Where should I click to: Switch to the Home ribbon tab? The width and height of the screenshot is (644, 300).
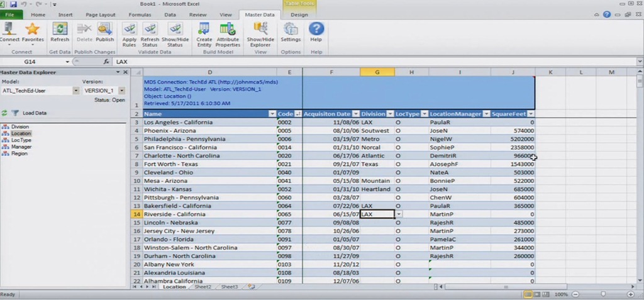tap(38, 15)
